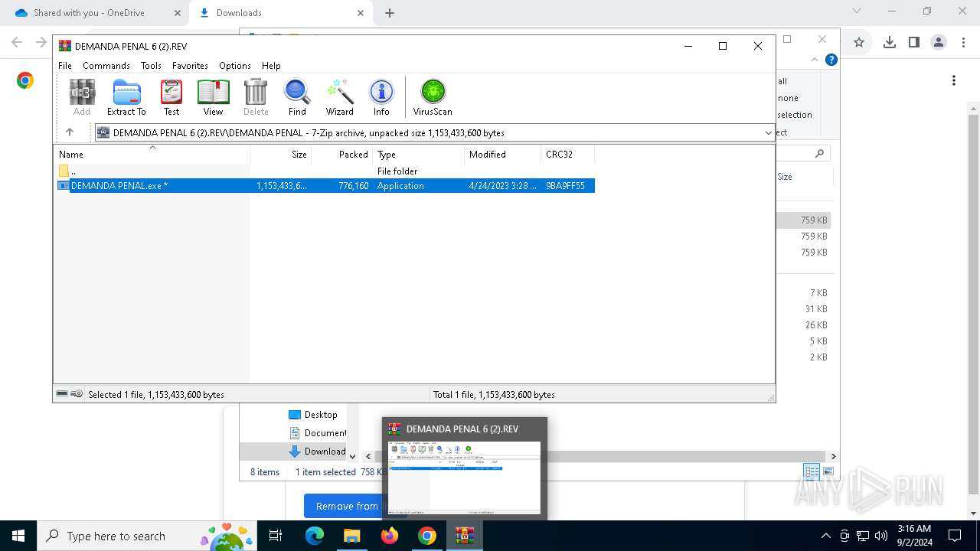Select the parent folder '..' row
The height and width of the screenshot is (551, 980).
[x=324, y=171]
